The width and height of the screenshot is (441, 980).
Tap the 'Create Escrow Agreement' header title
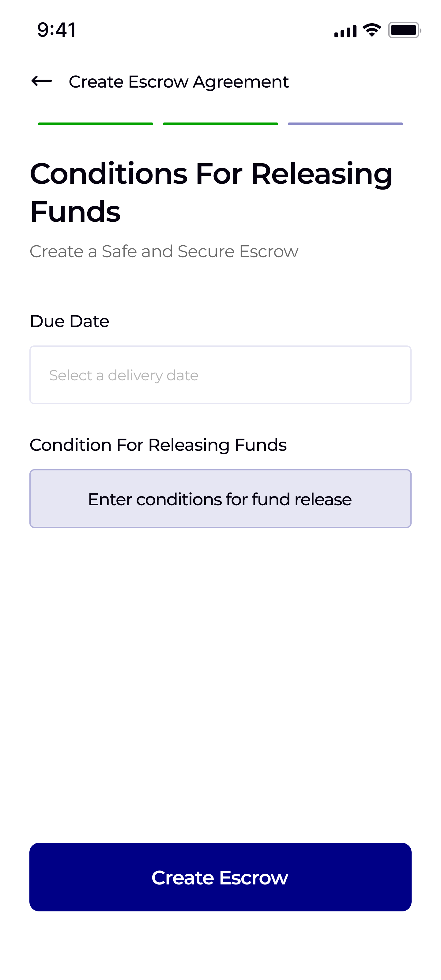click(x=179, y=82)
